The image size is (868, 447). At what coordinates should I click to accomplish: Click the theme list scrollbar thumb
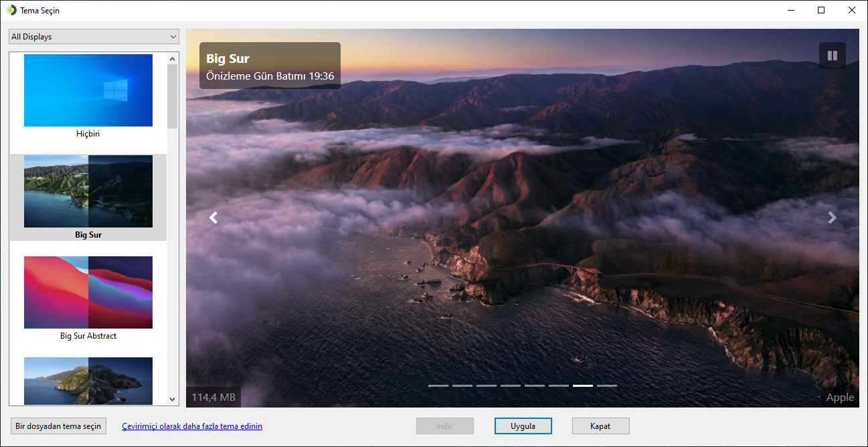(173, 96)
